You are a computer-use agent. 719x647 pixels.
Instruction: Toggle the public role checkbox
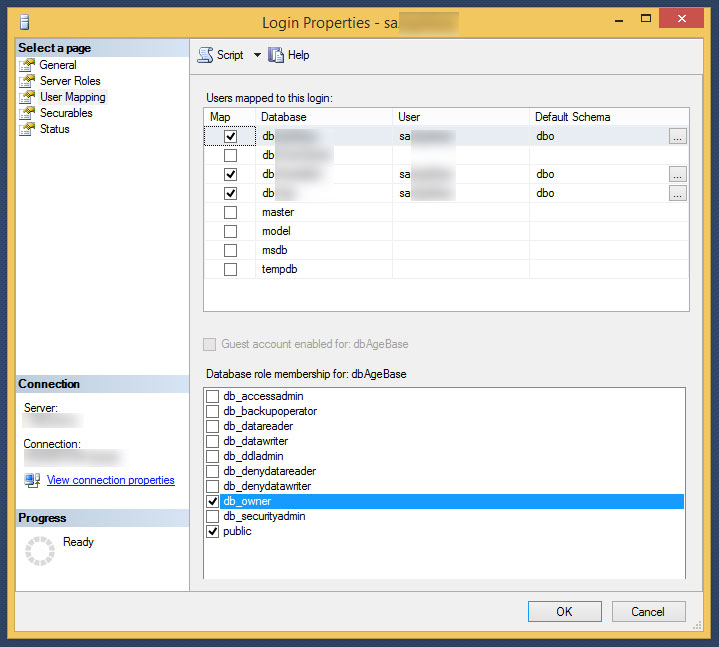point(212,531)
